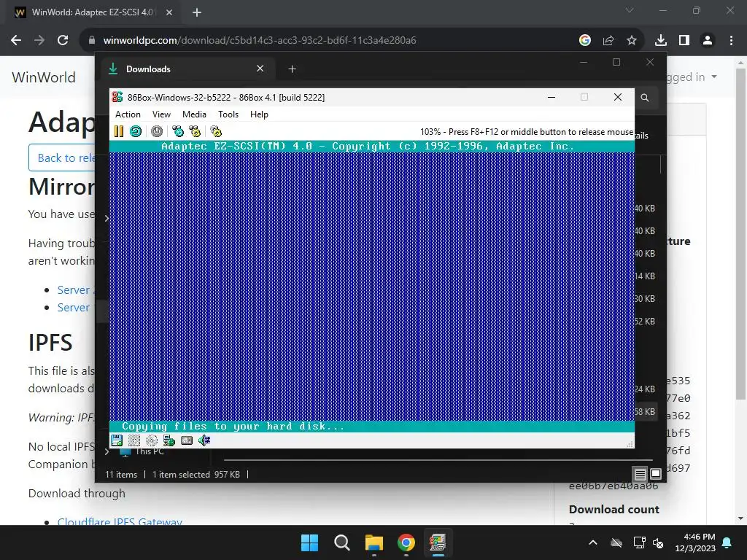Toggle the Chrome side panel
Screen dimensions: 747x560
[684, 41]
